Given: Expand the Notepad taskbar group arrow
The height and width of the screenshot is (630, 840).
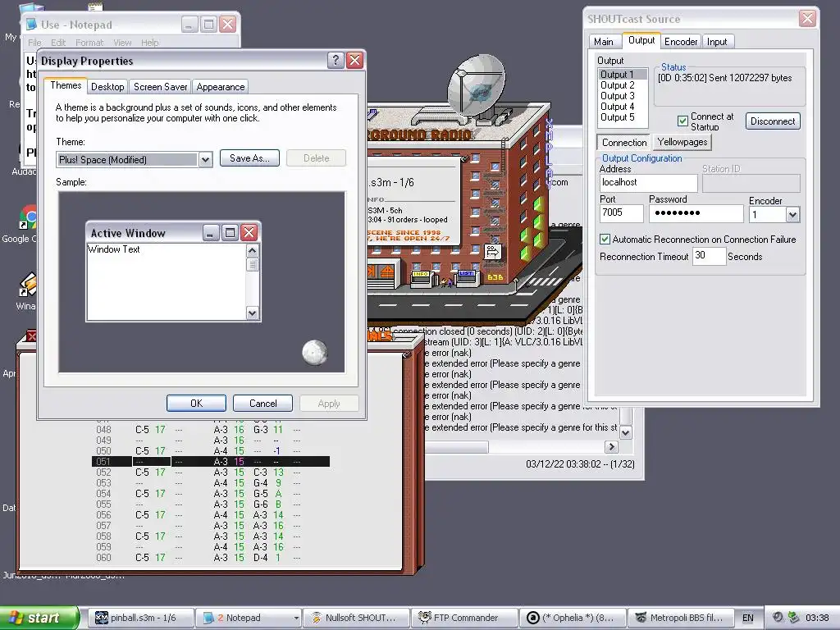Looking at the screenshot, I should pos(295,619).
